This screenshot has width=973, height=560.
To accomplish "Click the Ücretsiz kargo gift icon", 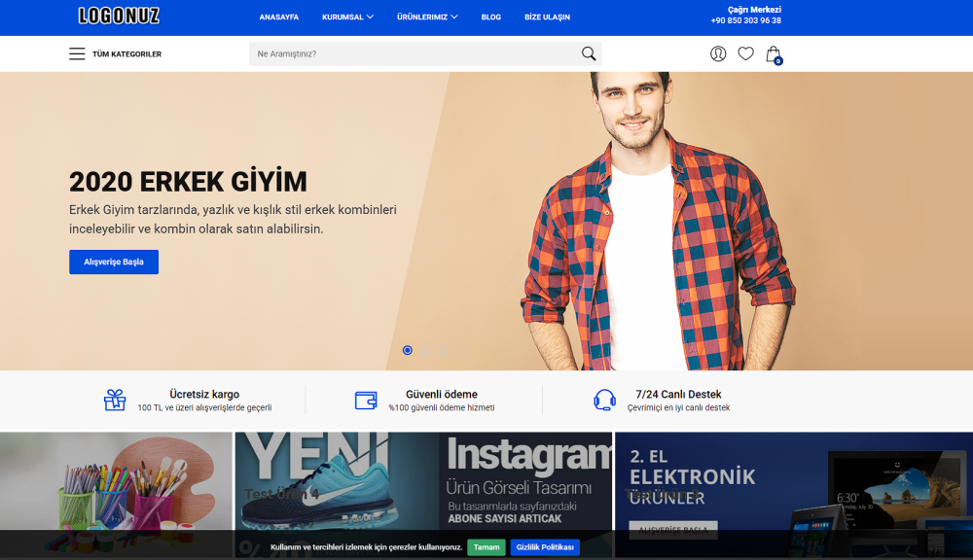I will pos(115,400).
